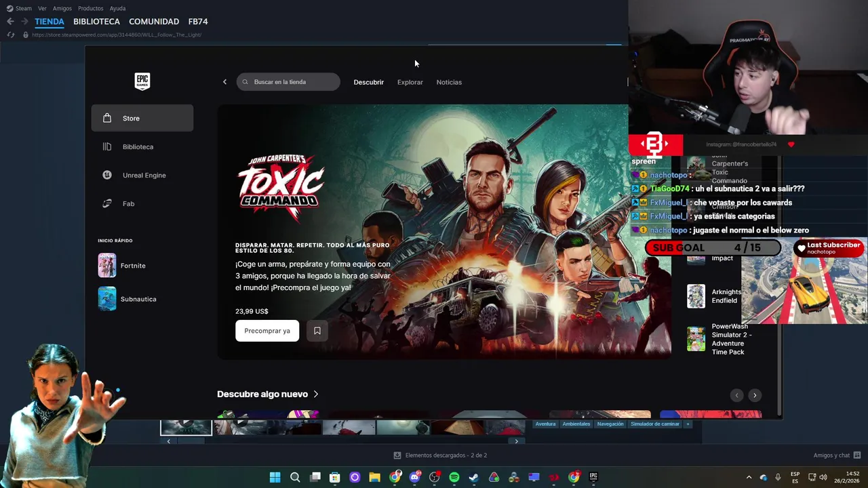Open the Explorar tab
The height and width of the screenshot is (488, 868).
point(410,82)
